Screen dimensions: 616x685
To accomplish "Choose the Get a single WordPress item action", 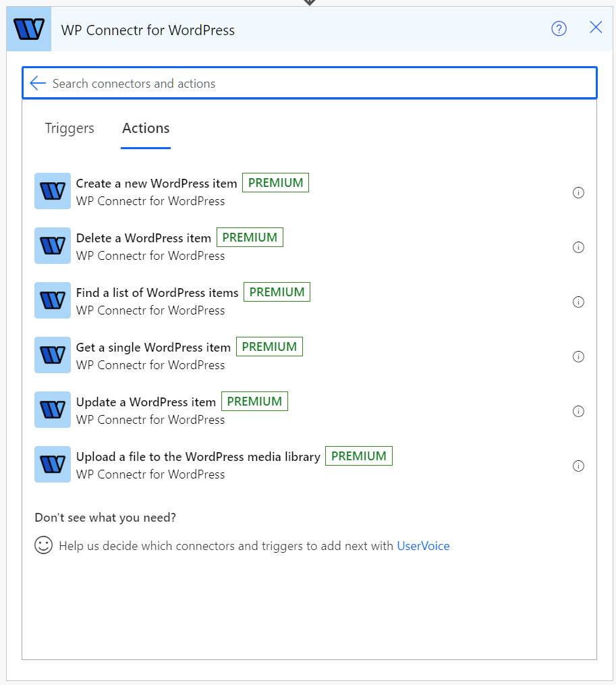I will (153, 347).
